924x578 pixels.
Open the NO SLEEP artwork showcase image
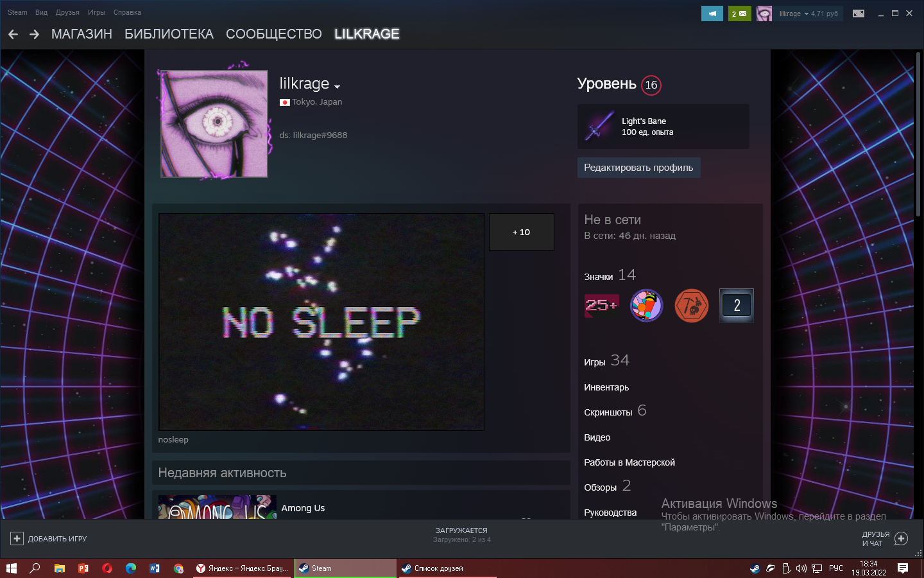321,322
